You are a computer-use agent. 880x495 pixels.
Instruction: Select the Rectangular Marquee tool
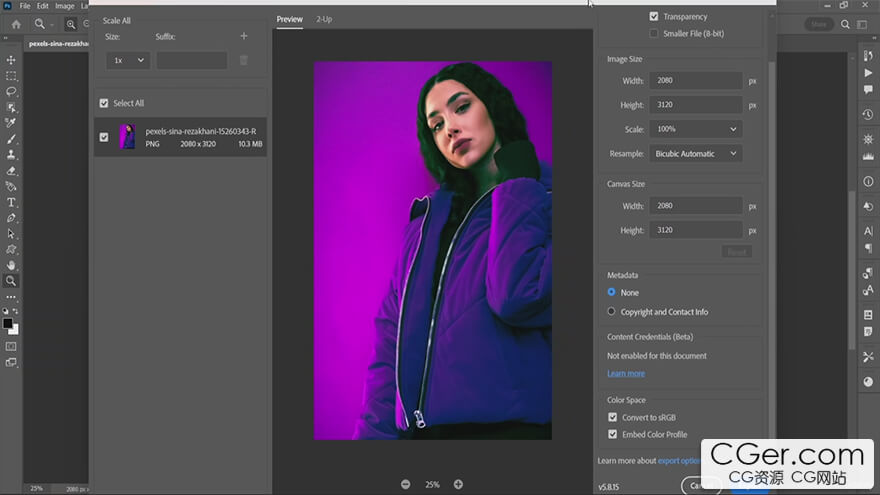[11, 76]
